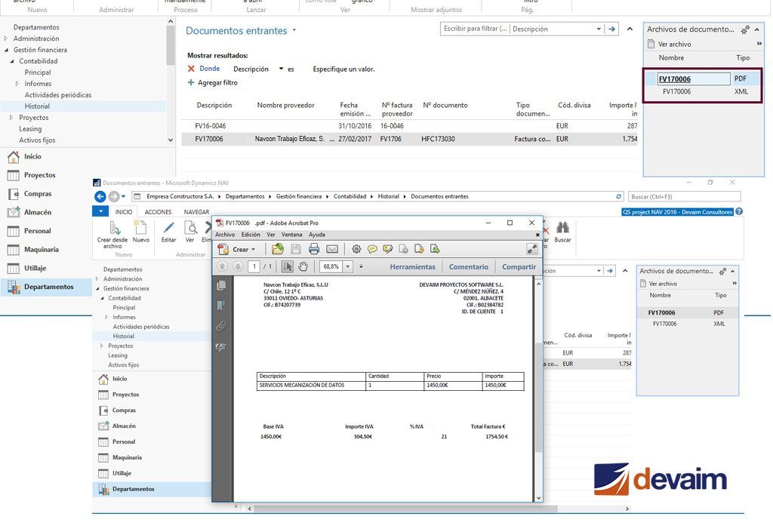The width and height of the screenshot is (773, 532).
Task: Open the Comentario pane in Acrobat
Action: (468, 266)
